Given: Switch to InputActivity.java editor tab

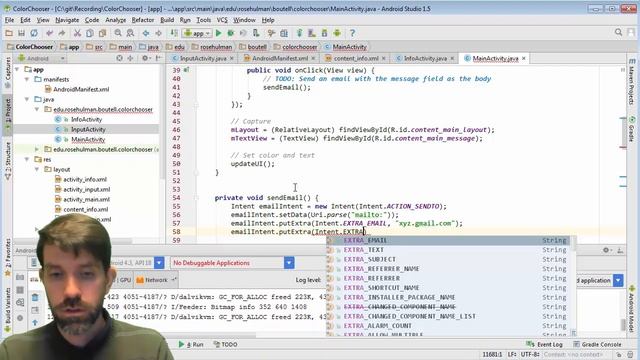Looking at the screenshot, I should point(202,58).
